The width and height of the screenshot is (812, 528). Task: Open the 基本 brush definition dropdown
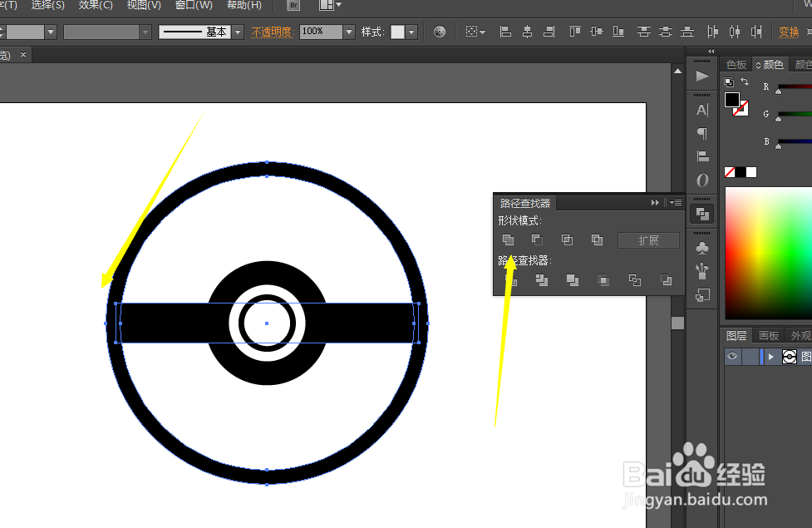click(x=238, y=32)
